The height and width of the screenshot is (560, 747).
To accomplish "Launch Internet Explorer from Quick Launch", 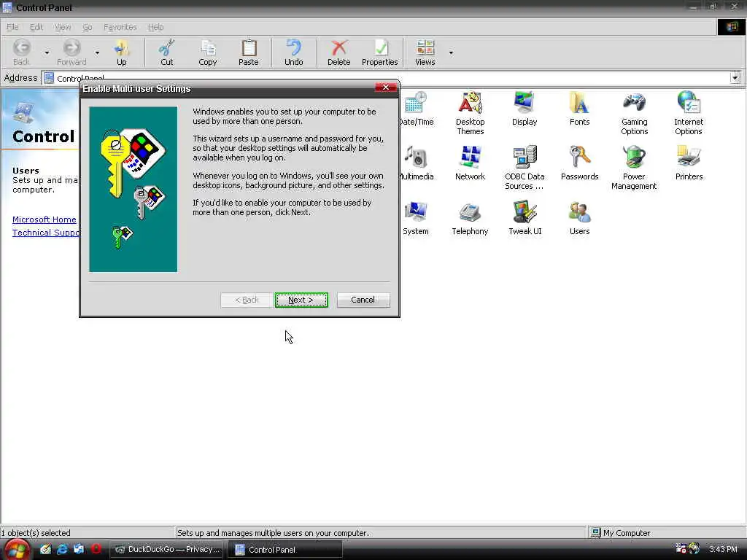I will pyautogui.click(x=62, y=549).
